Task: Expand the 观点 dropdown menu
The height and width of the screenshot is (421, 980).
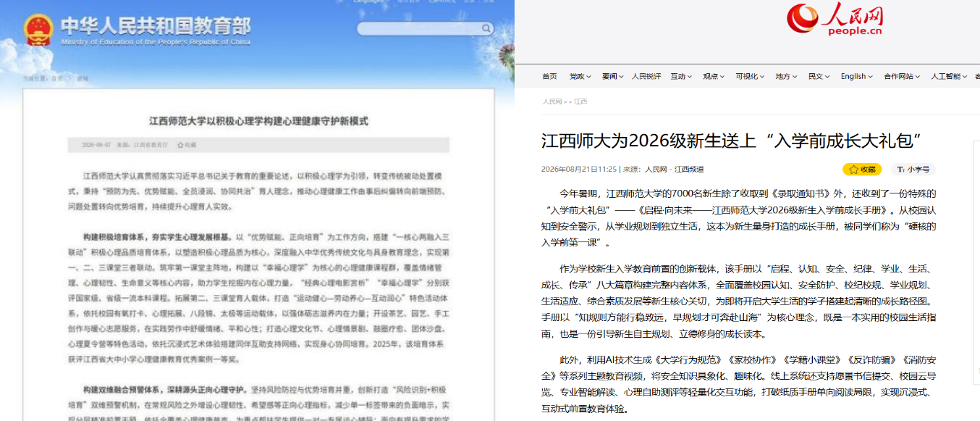Action: (x=714, y=76)
